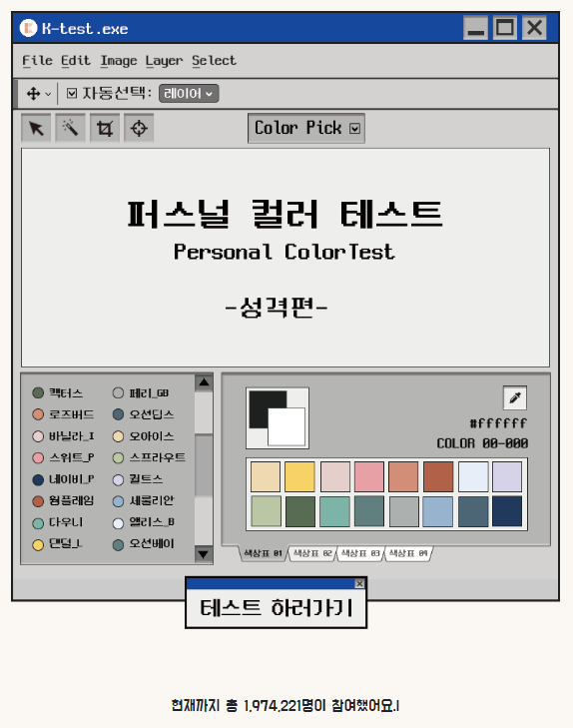Switch to 색상표 01 tab
This screenshot has width=573, height=728.
tap(264, 553)
